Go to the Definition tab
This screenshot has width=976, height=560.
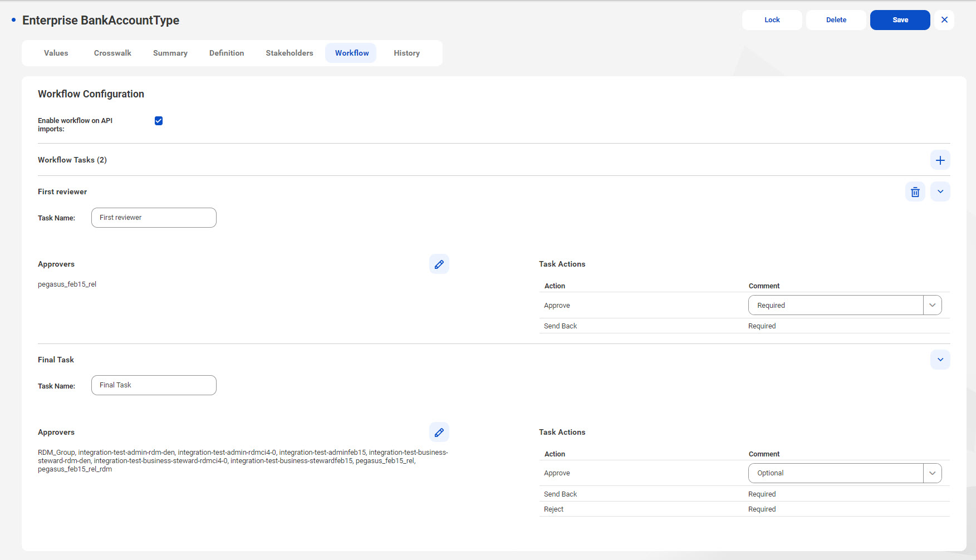pos(227,53)
